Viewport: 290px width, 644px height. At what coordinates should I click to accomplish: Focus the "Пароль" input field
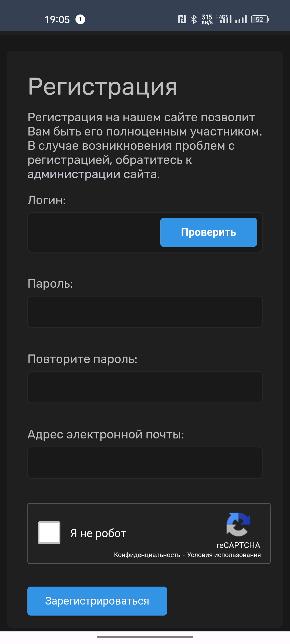coord(145,312)
